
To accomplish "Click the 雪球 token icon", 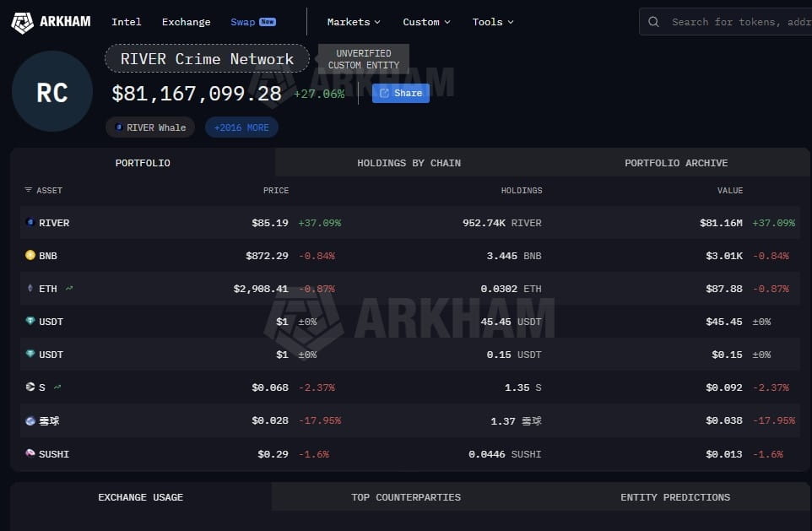I will coord(30,420).
